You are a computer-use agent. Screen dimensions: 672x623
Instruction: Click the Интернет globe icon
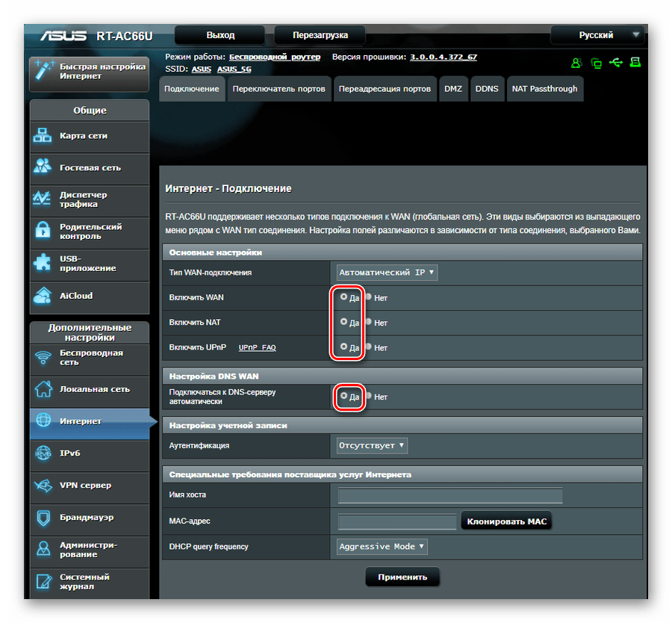click(43, 421)
